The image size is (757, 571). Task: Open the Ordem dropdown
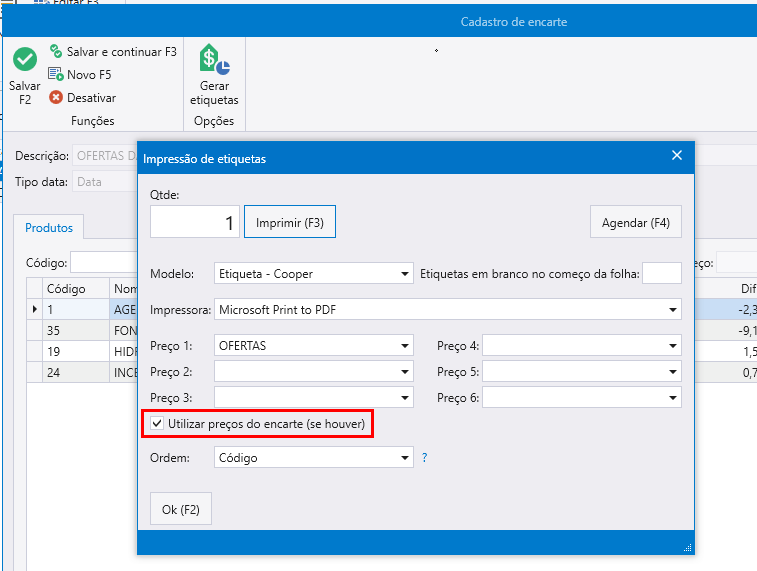(x=404, y=458)
